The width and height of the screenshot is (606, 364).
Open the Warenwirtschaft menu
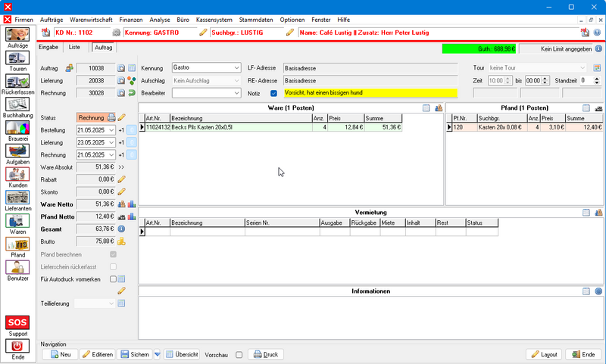[89, 18]
